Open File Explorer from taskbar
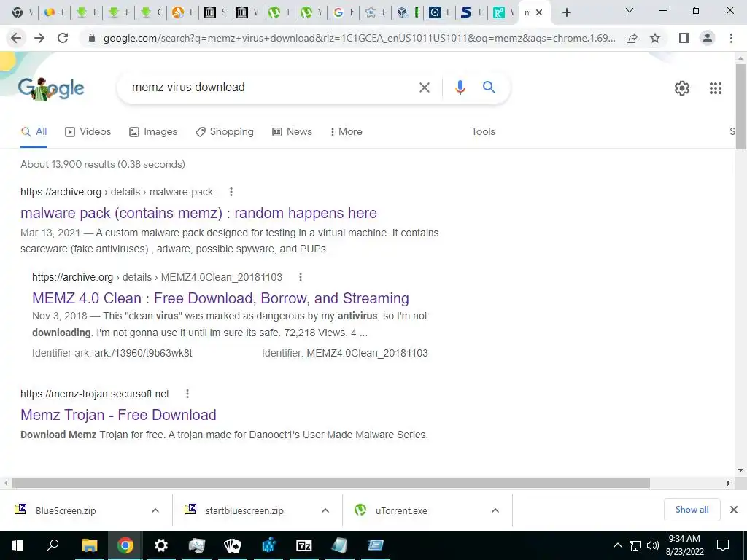 pyautogui.click(x=89, y=545)
